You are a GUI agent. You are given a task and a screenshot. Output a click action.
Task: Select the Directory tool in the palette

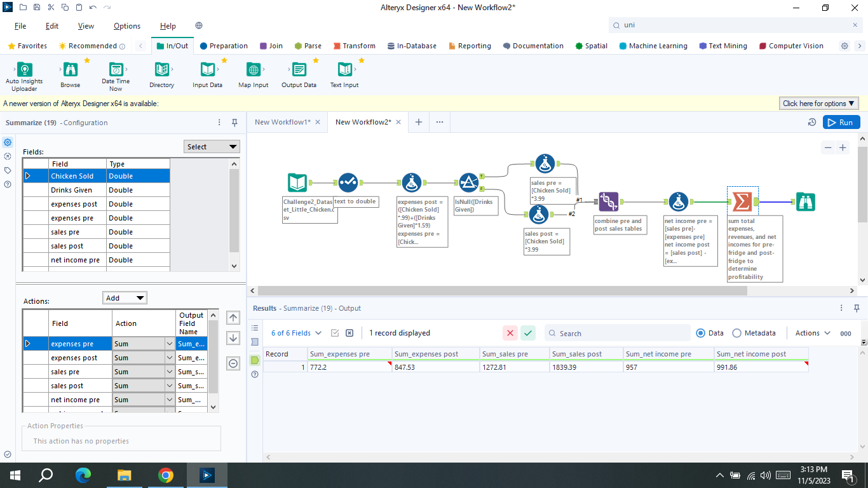161,76
